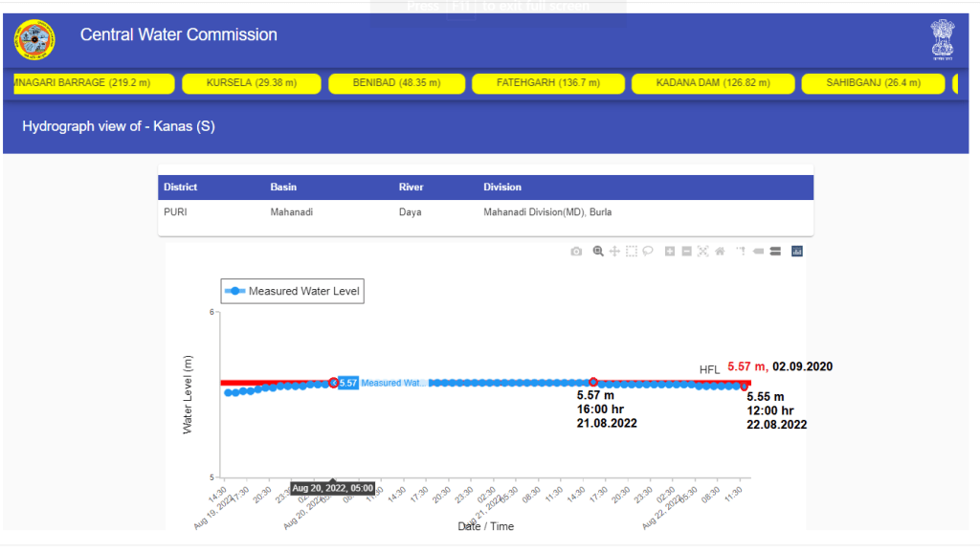The image size is (980, 553).
Task: Select the Pan tool in chart toolbar
Action: [614, 252]
